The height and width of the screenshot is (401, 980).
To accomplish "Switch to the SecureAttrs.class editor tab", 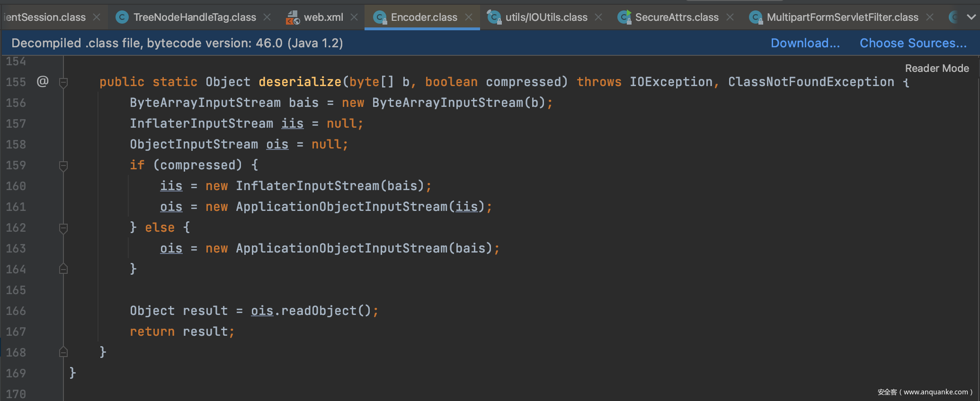I will 676,17.
